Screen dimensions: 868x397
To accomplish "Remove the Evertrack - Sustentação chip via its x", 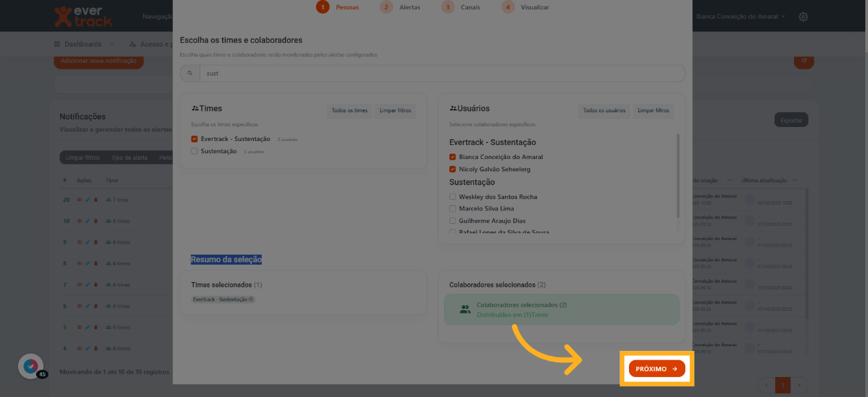I will coord(251,299).
